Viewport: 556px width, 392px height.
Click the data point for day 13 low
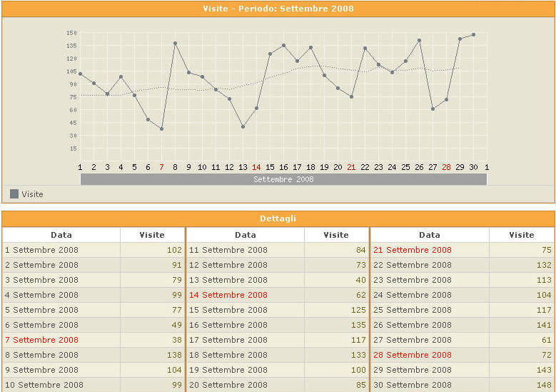click(x=243, y=126)
